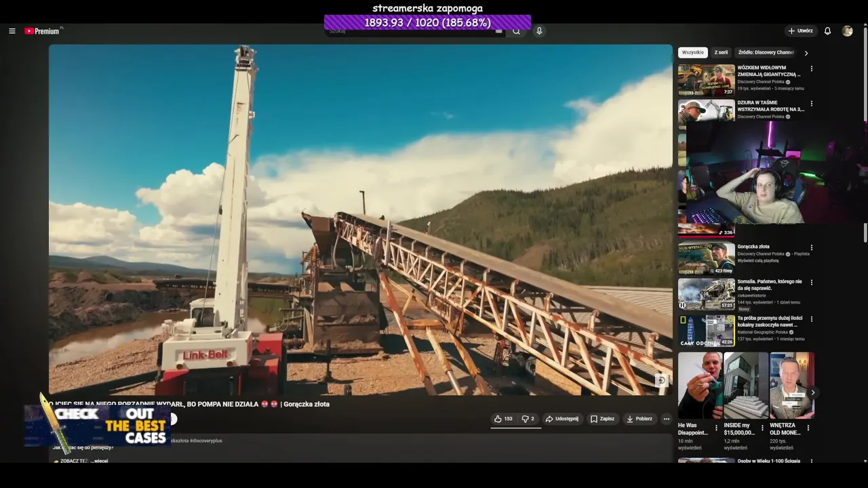Image resolution: width=868 pixels, height=488 pixels.
Task: Open options for Ta próba przemytu video
Action: (811, 319)
